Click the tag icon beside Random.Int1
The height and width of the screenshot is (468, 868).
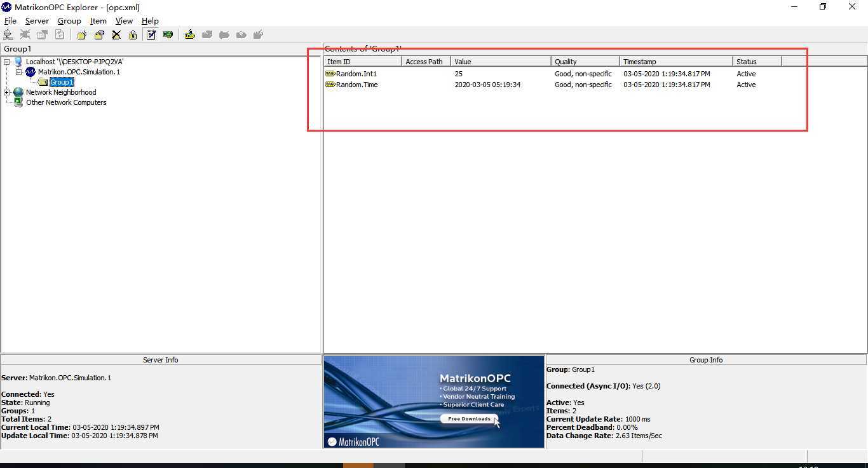330,74
